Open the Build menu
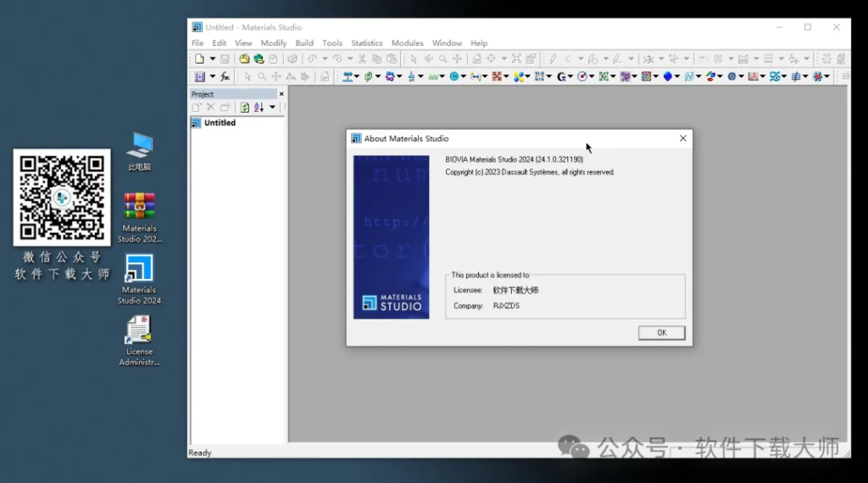868x483 pixels. click(304, 43)
